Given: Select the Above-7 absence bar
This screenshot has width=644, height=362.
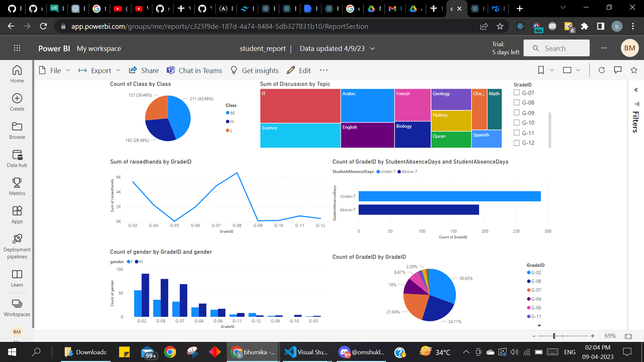Looking at the screenshot, I should click(x=419, y=210).
